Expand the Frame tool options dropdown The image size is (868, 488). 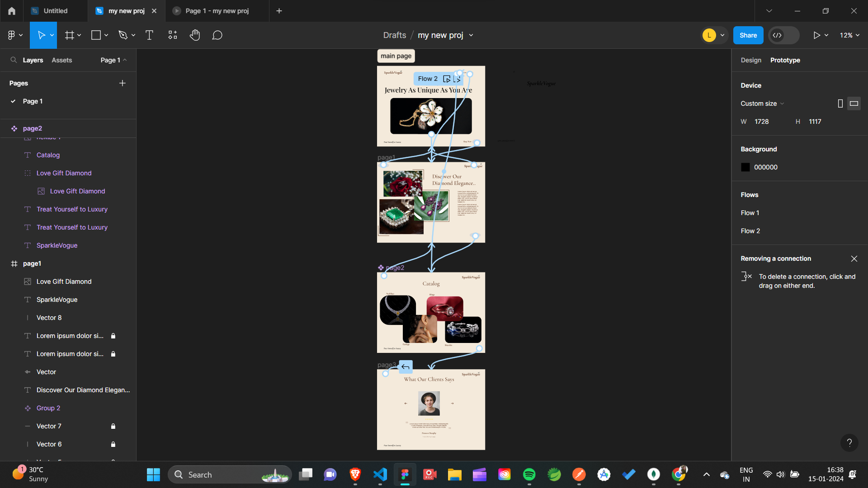point(79,35)
